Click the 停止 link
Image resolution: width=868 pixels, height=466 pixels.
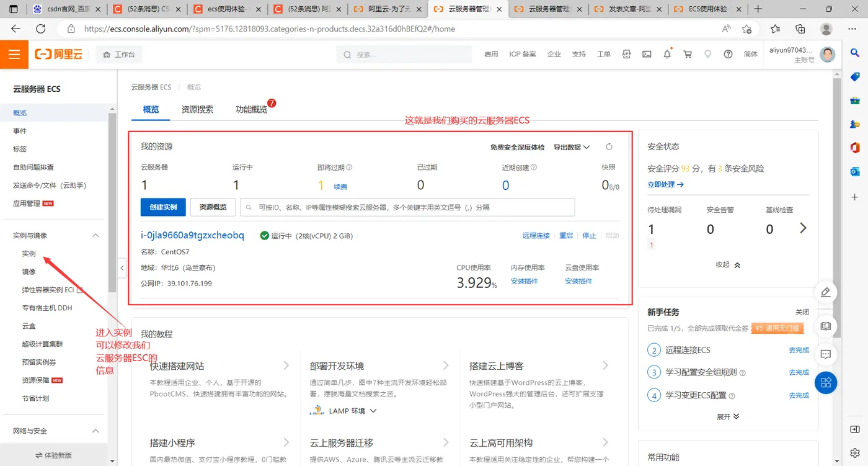tap(589, 236)
